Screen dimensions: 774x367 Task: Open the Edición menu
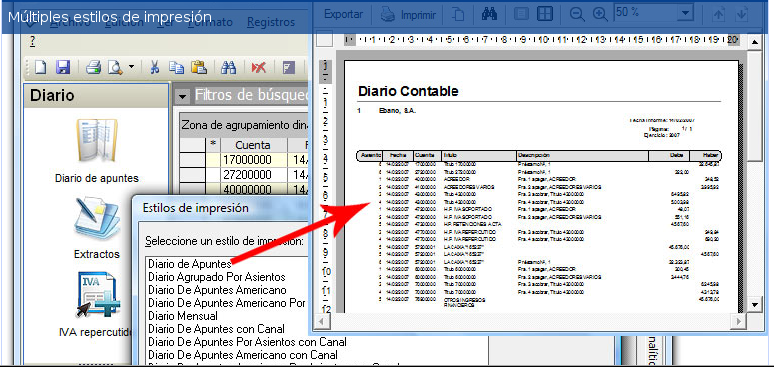coord(124,22)
